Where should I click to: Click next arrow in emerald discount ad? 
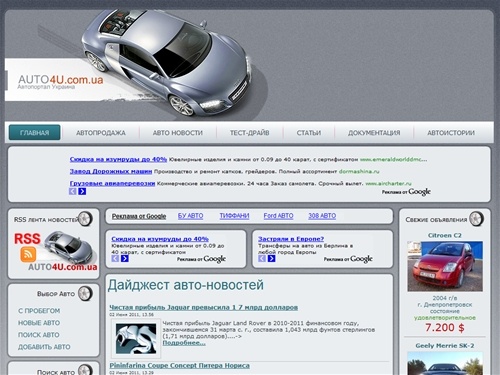(125, 258)
